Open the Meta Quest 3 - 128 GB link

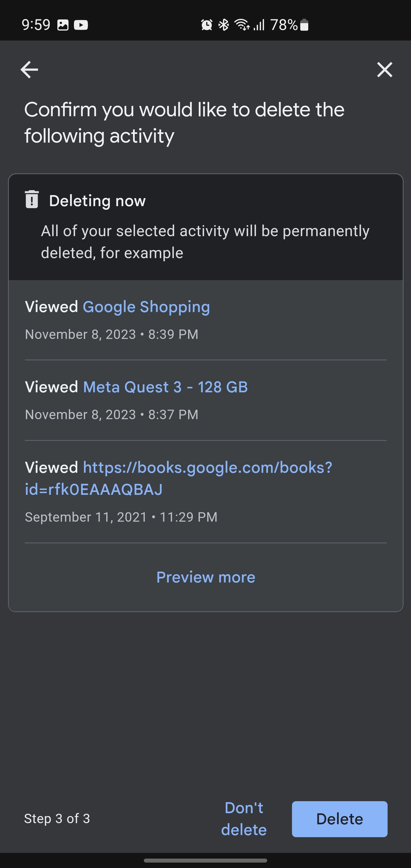(165, 387)
